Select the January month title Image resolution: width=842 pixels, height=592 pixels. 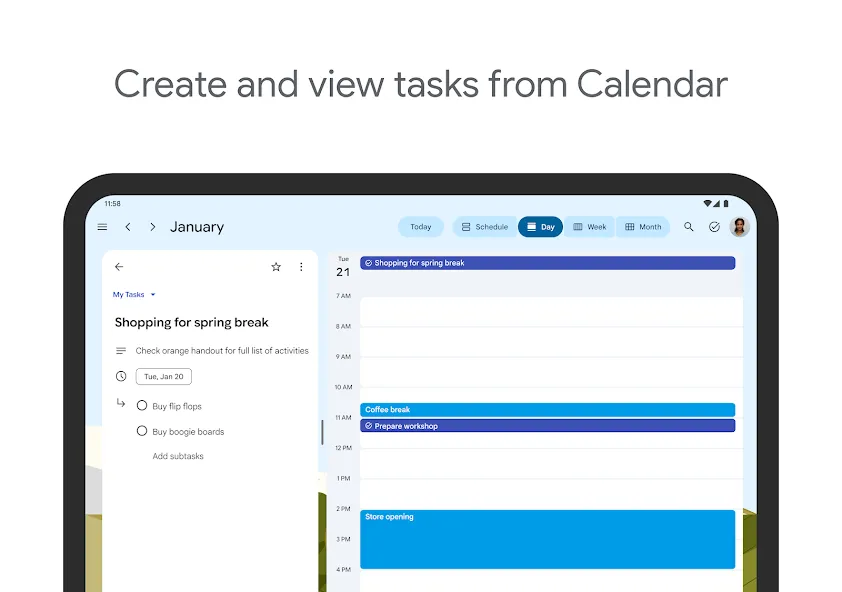197,227
